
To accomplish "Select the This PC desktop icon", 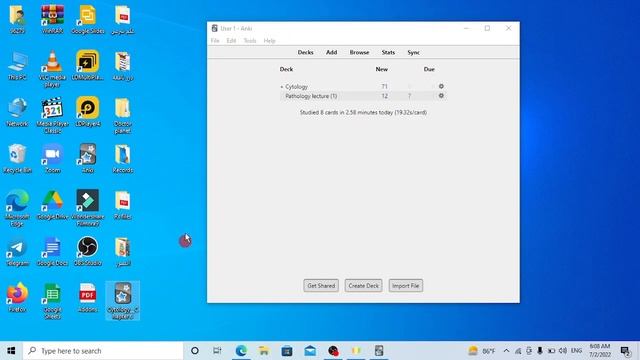I will 17,66.
